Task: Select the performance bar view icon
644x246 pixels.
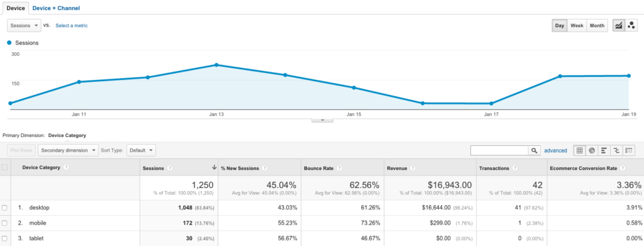Action: tap(604, 150)
